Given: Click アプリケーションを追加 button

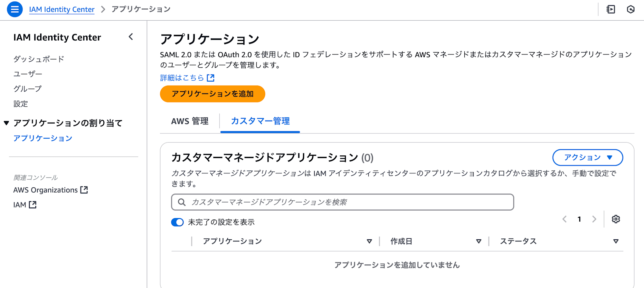Looking at the screenshot, I should tap(213, 94).
